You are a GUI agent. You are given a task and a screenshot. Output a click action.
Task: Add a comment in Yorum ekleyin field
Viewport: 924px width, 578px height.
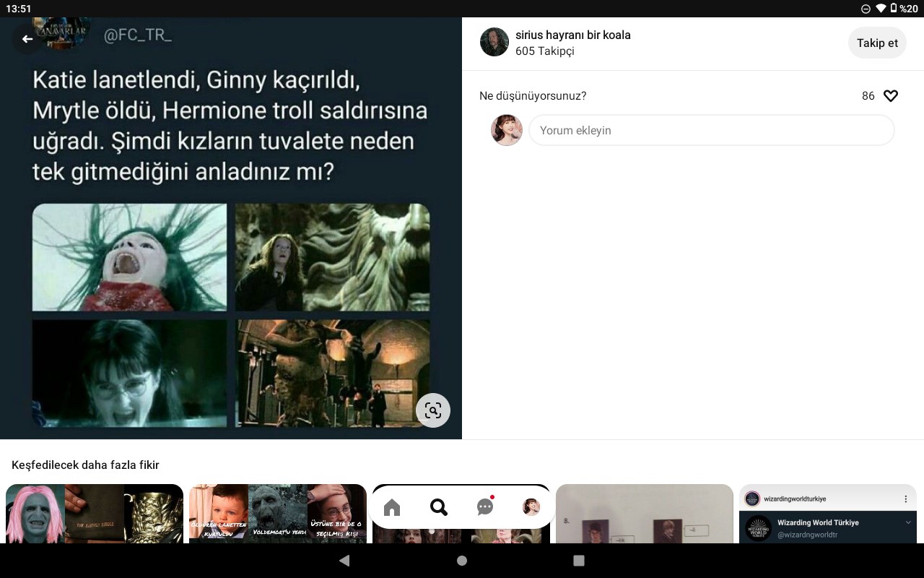712,130
